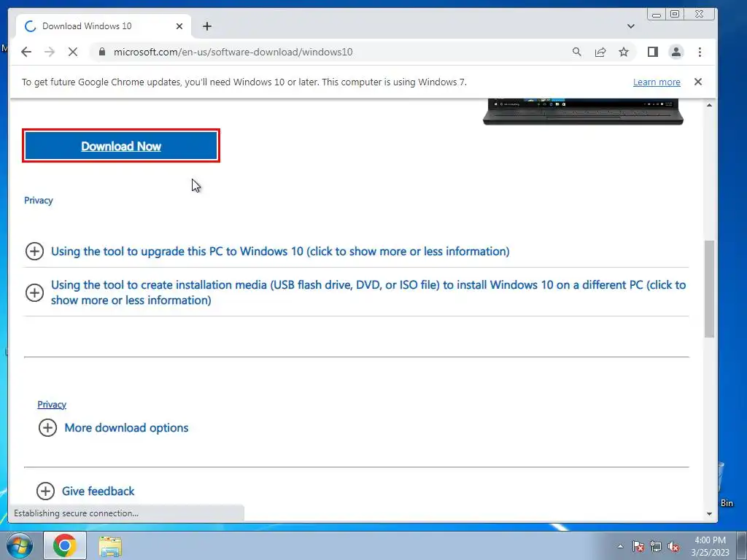This screenshot has height=560, width=747.
Task: Expand More download options
Action: tap(113, 427)
